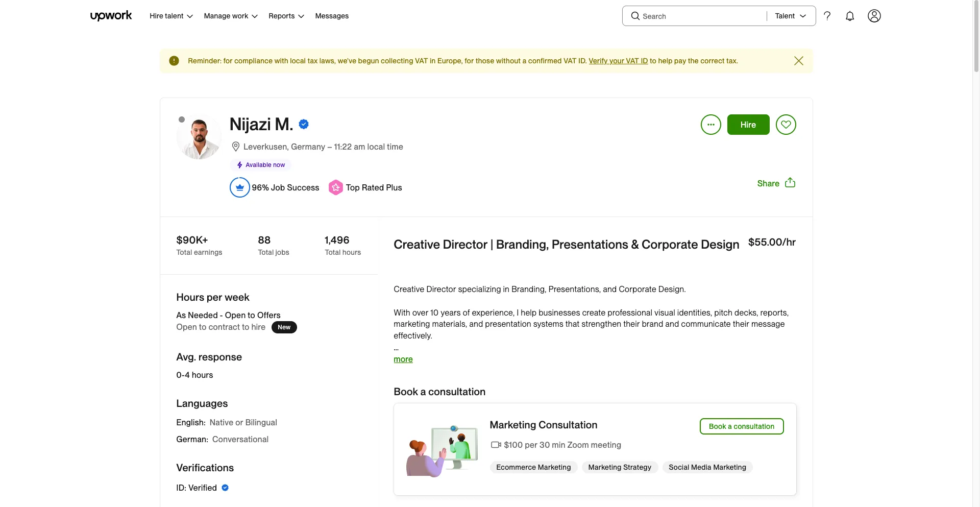Screen dimensions: 980x507
Task: Click Book a consultation button
Action: [742, 426]
